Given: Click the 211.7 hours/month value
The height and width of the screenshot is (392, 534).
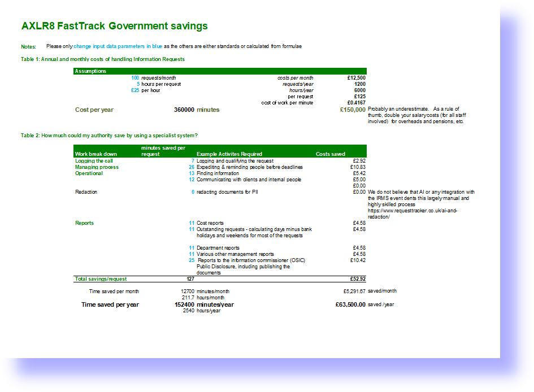Looking at the screenshot, I should pyautogui.click(x=188, y=298).
